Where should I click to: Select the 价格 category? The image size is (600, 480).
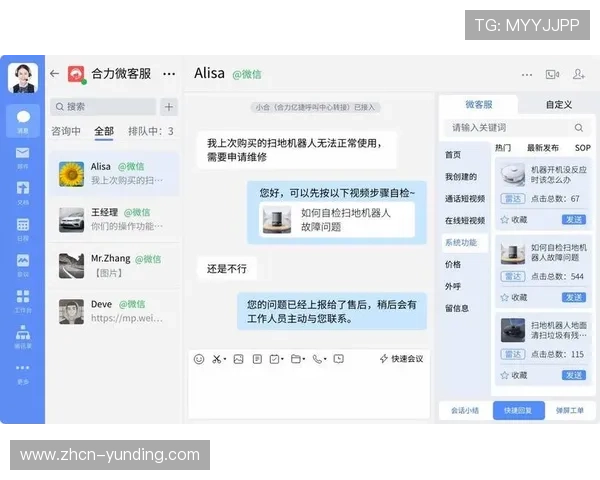click(x=453, y=264)
